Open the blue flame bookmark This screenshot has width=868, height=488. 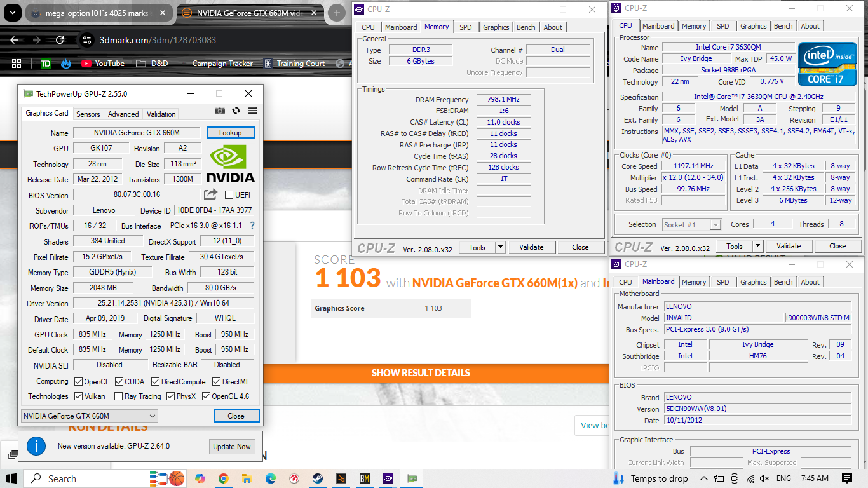tap(66, 64)
